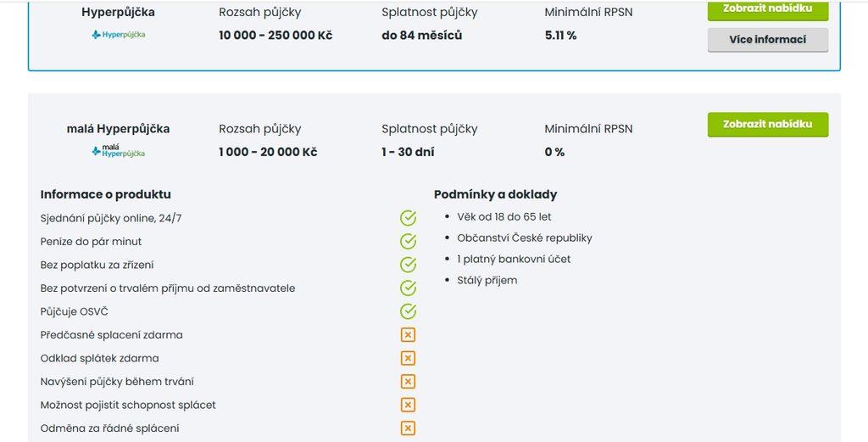868x442 pixels.
Task: Click cross icon beside Odměna za řádné splácení
Action: coord(408,428)
